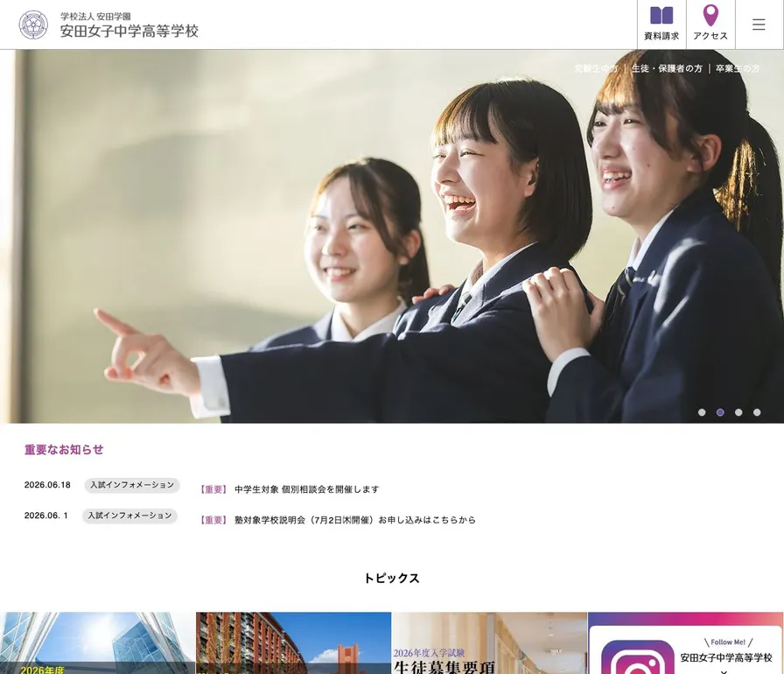Select the second active slideshow dot

click(x=720, y=412)
